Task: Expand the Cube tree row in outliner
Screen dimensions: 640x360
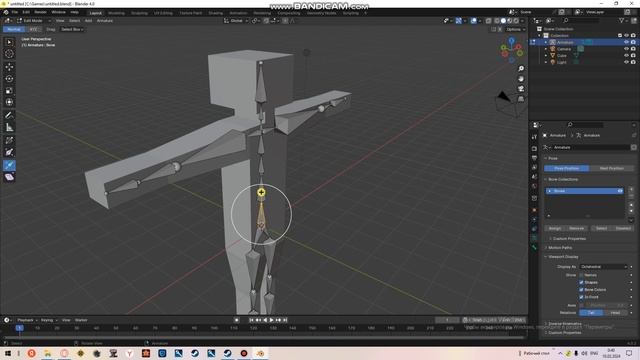Action: 546,56
